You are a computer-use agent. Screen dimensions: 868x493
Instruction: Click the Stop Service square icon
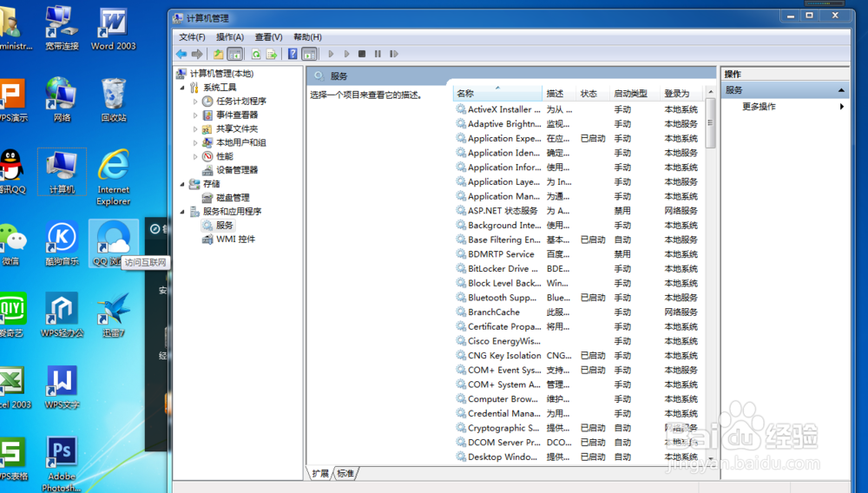coord(362,54)
